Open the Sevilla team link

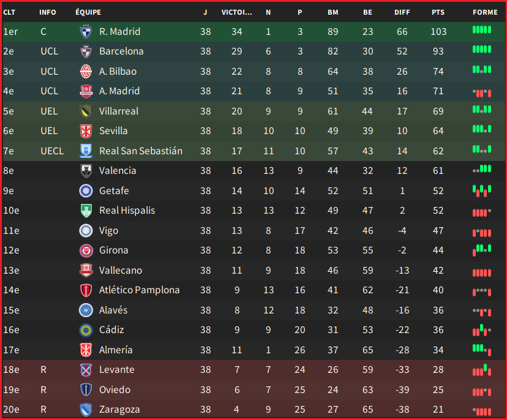(x=113, y=131)
